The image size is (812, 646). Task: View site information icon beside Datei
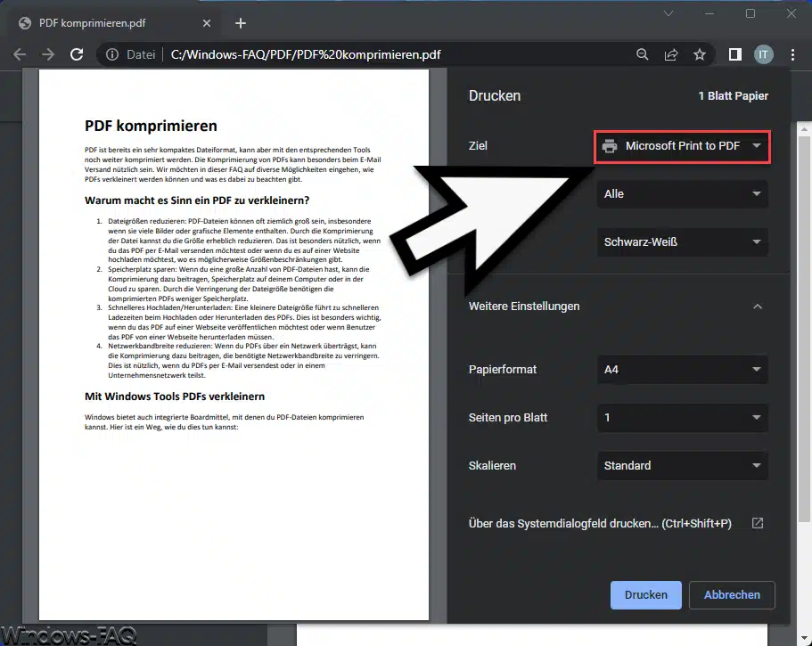111,54
